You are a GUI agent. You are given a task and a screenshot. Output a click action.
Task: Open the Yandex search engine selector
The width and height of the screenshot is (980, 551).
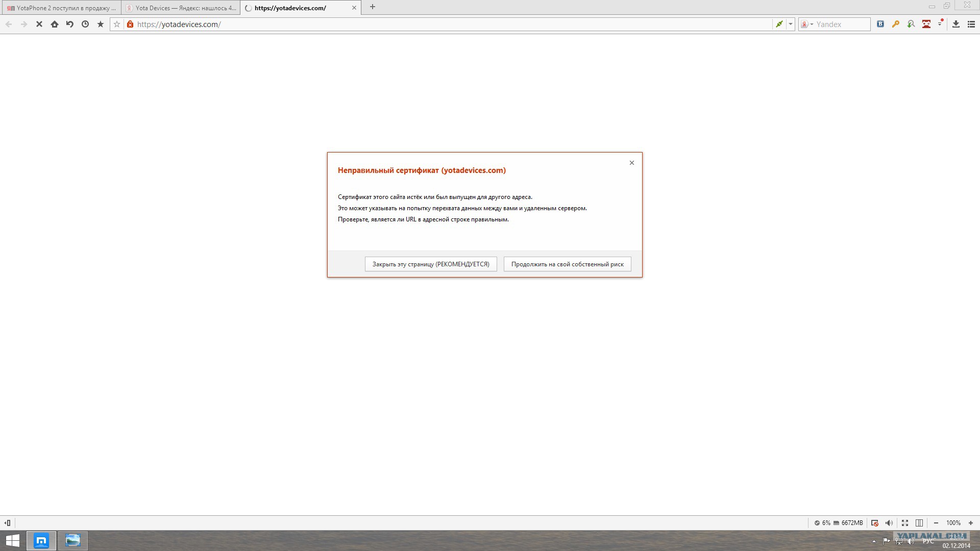coord(807,24)
